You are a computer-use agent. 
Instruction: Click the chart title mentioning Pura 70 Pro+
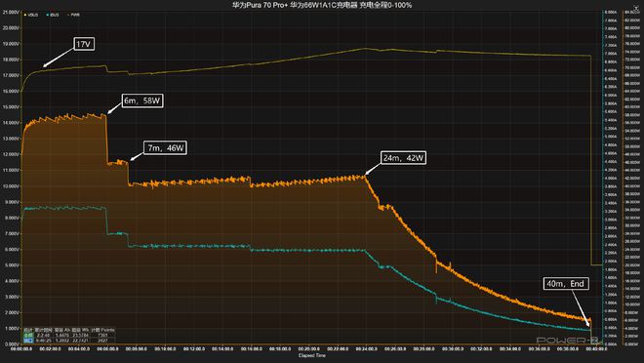click(322, 5)
